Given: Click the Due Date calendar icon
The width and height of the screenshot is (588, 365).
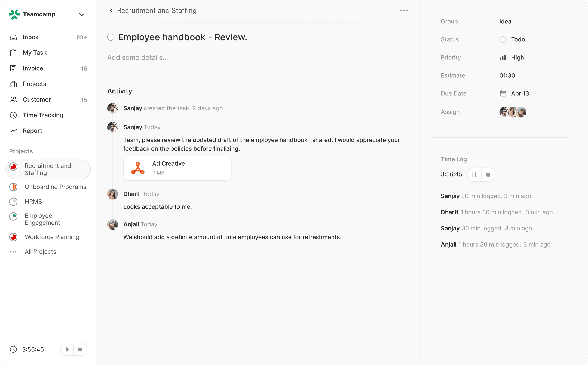Looking at the screenshot, I should point(503,93).
